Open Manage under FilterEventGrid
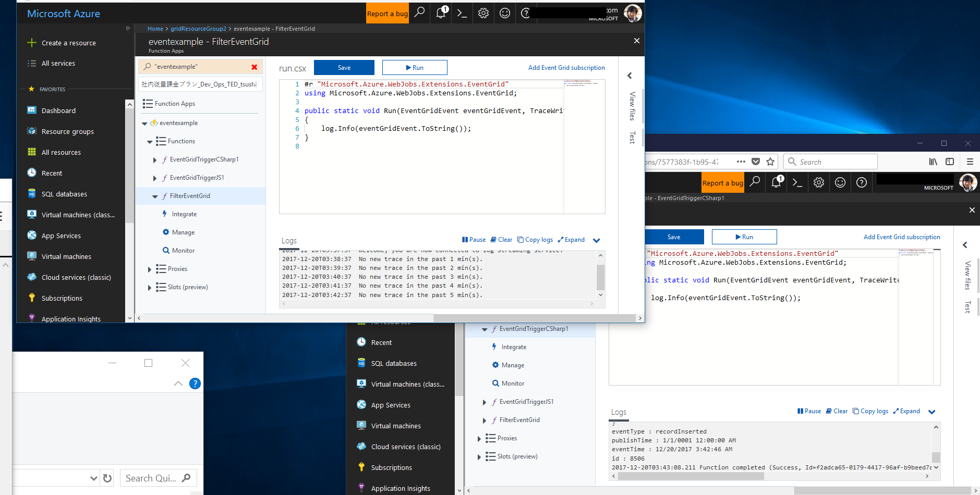Image resolution: width=980 pixels, height=495 pixels. [183, 232]
